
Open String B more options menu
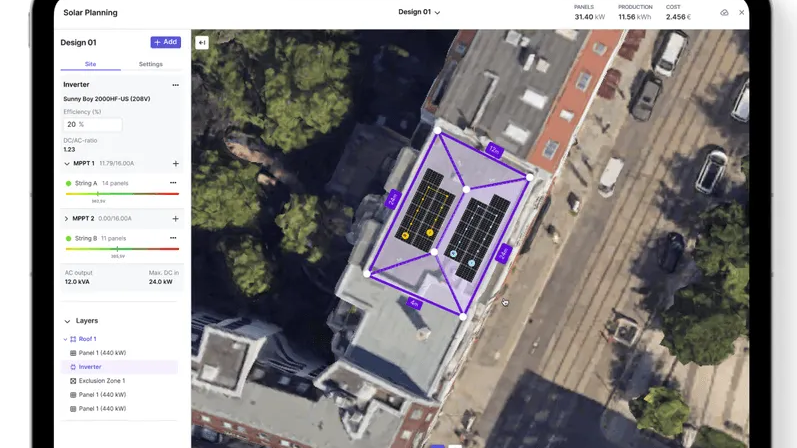tap(173, 238)
